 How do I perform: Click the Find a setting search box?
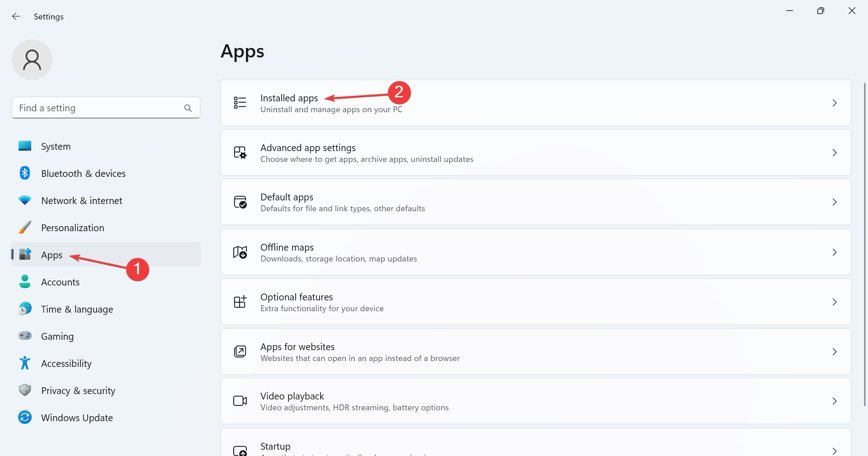[x=99, y=108]
